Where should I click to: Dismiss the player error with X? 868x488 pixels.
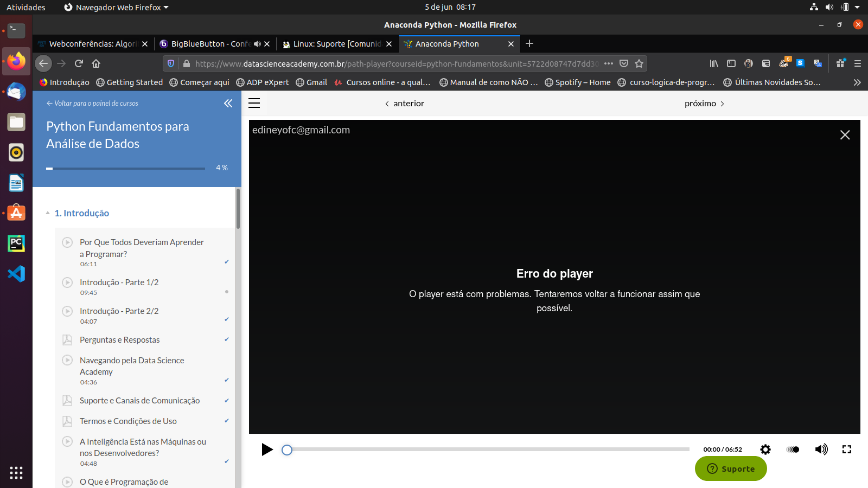point(845,135)
